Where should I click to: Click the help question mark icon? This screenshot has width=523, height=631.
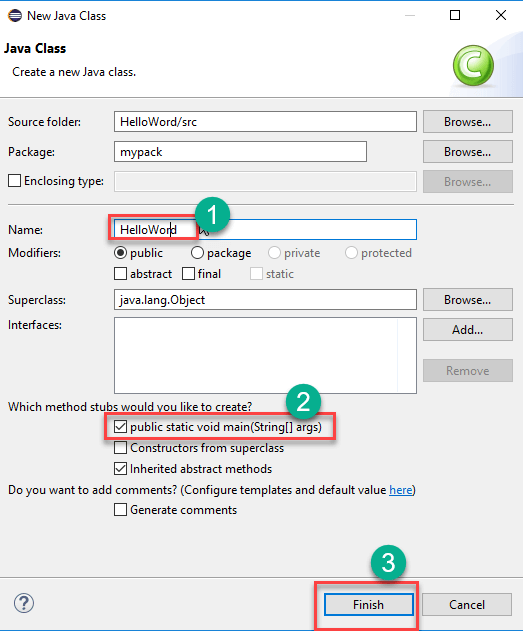click(24, 603)
